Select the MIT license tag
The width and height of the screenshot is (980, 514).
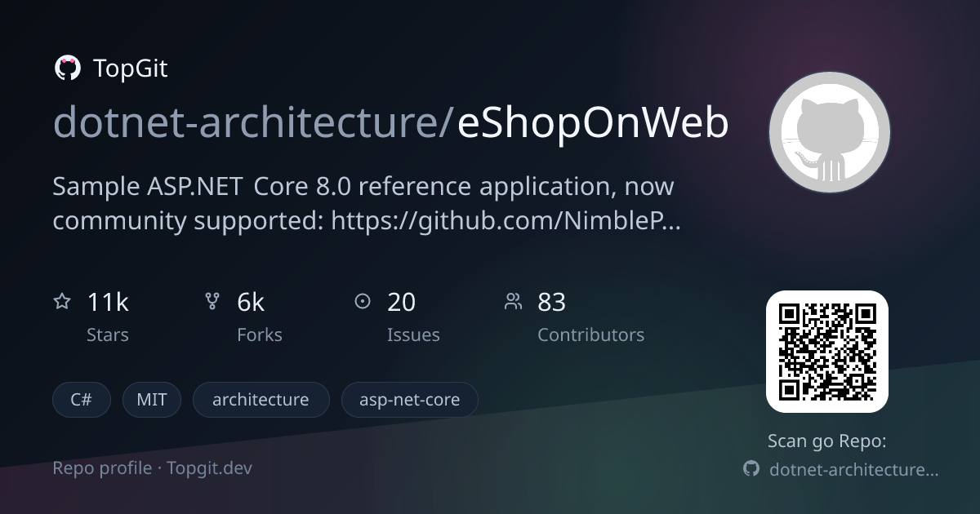[152, 400]
